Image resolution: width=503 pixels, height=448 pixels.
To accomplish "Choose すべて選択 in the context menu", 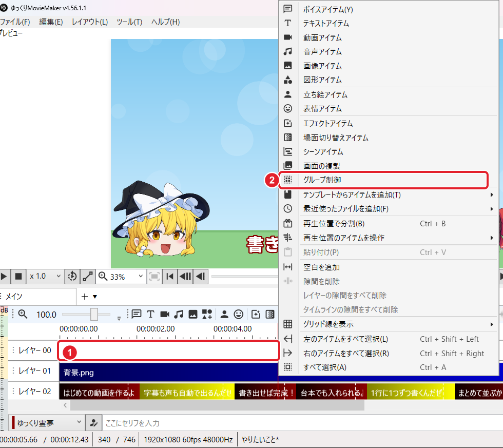I will pos(389,367).
